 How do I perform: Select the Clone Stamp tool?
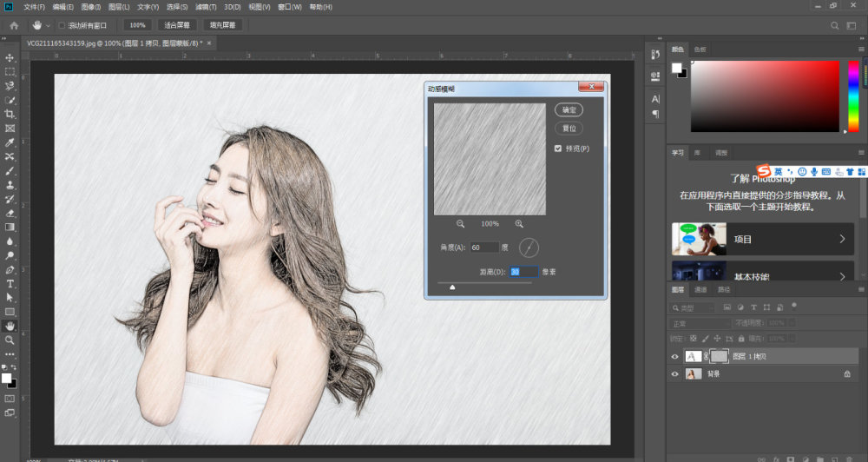click(x=10, y=185)
